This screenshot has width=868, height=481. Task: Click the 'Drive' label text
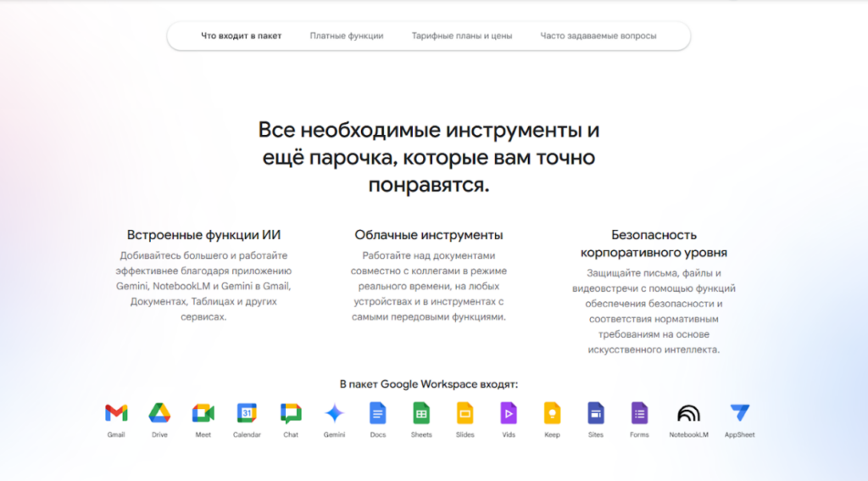[159, 435]
